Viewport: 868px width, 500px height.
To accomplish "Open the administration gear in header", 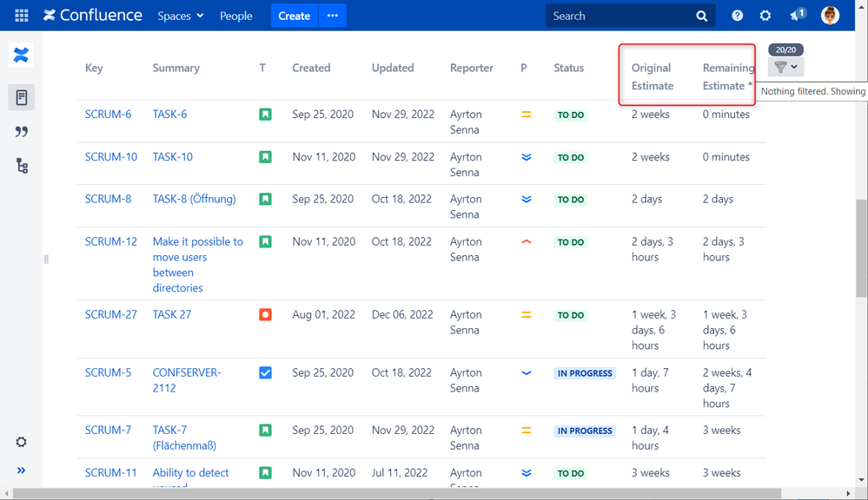I will (765, 16).
